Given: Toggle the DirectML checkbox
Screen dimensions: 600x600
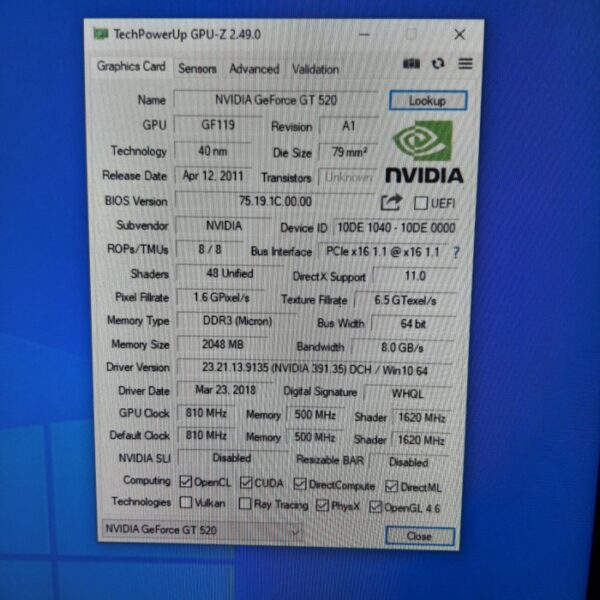Looking at the screenshot, I should coord(391,486).
